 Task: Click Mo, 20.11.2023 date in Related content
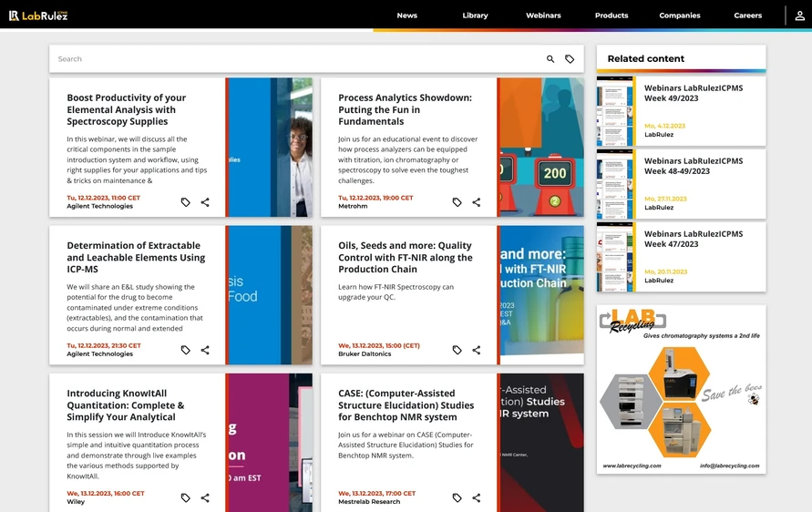tap(665, 271)
